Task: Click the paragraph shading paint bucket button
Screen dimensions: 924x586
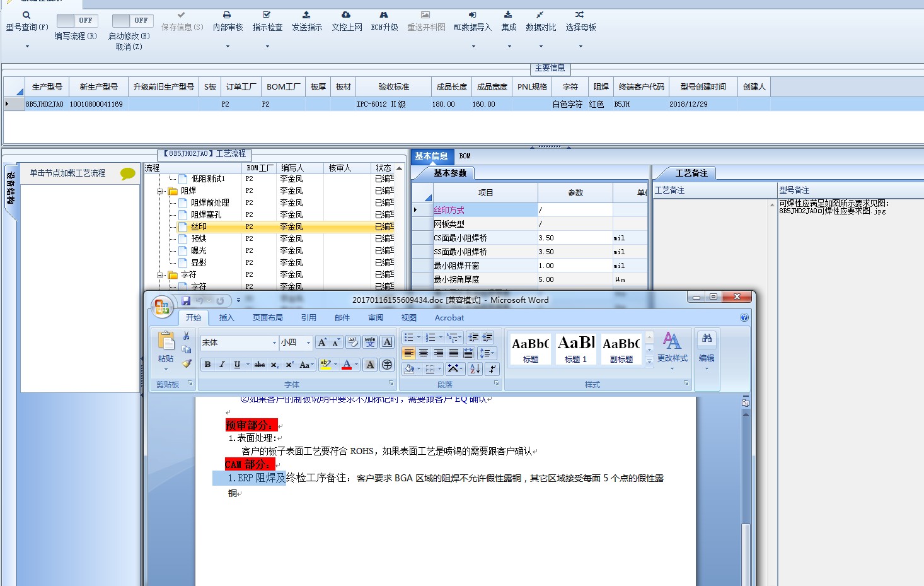Action: (x=409, y=368)
